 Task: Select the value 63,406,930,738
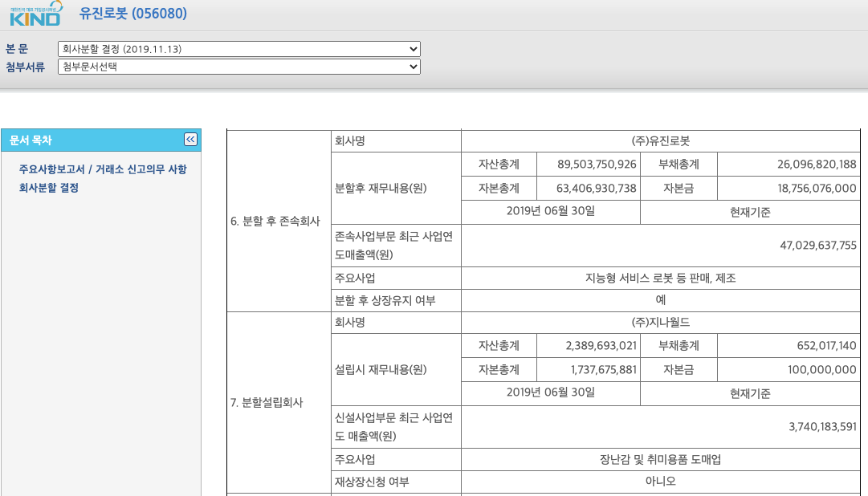596,189
